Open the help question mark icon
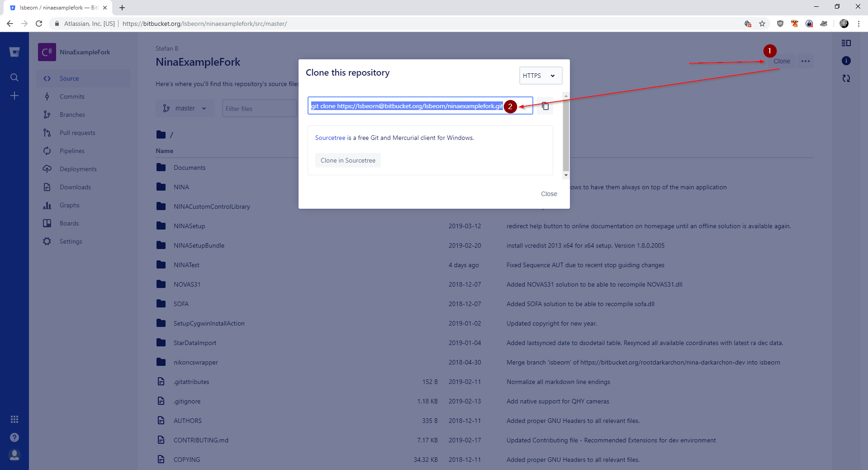The image size is (868, 470). click(x=14, y=437)
